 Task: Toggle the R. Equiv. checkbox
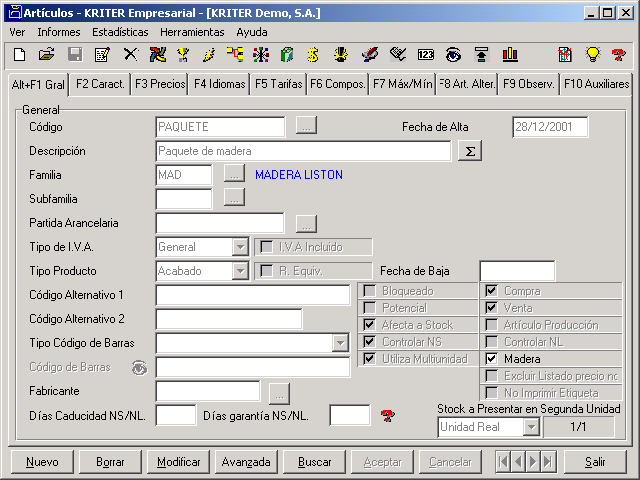[x=267, y=271]
